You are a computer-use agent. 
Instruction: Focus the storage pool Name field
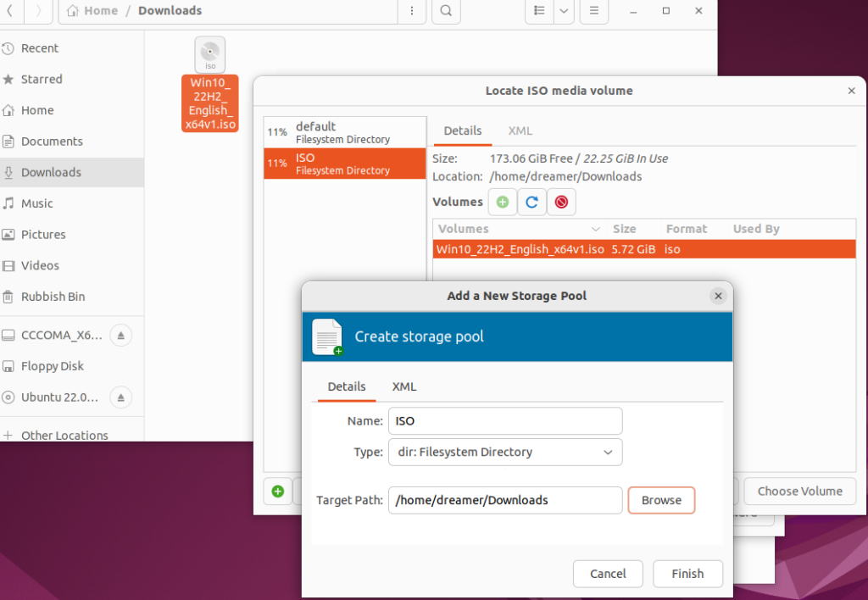(x=505, y=421)
